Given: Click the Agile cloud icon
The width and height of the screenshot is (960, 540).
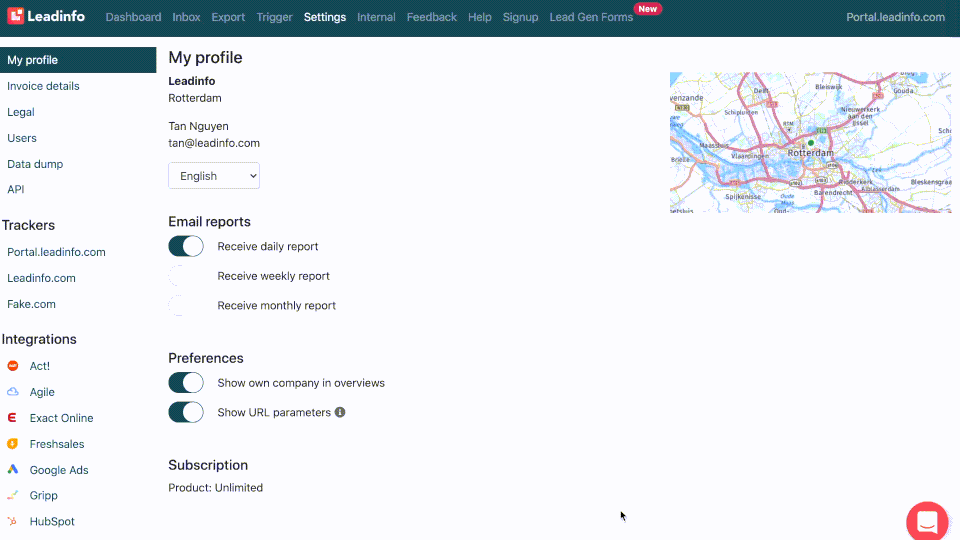Looking at the screenshot, I should point(13,392).
